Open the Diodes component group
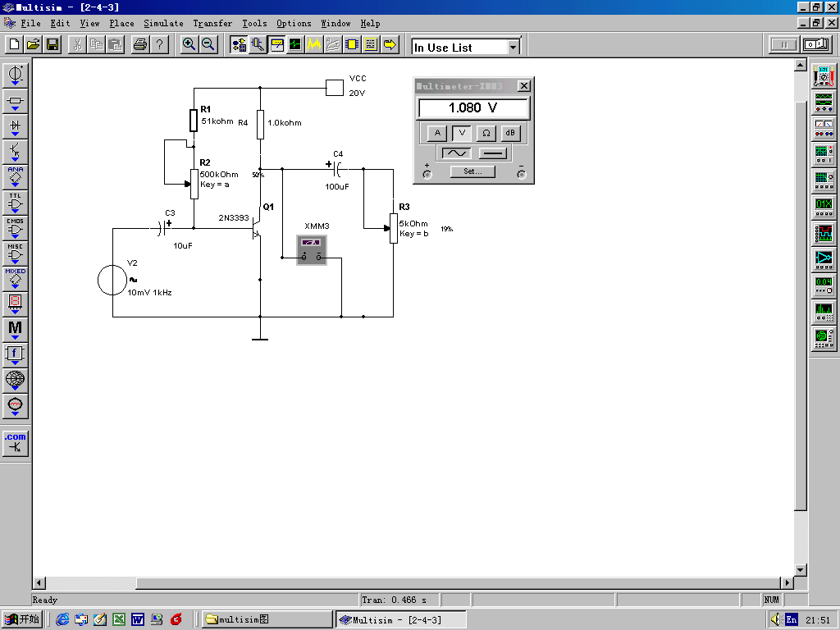This screenshot has height=630, width=840. (15, 126)
